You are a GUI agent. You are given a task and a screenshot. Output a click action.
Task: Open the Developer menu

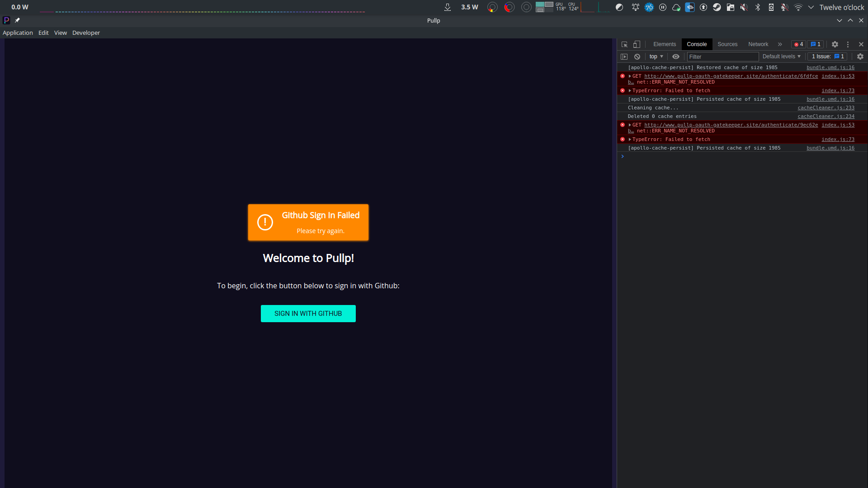point(86,33)
